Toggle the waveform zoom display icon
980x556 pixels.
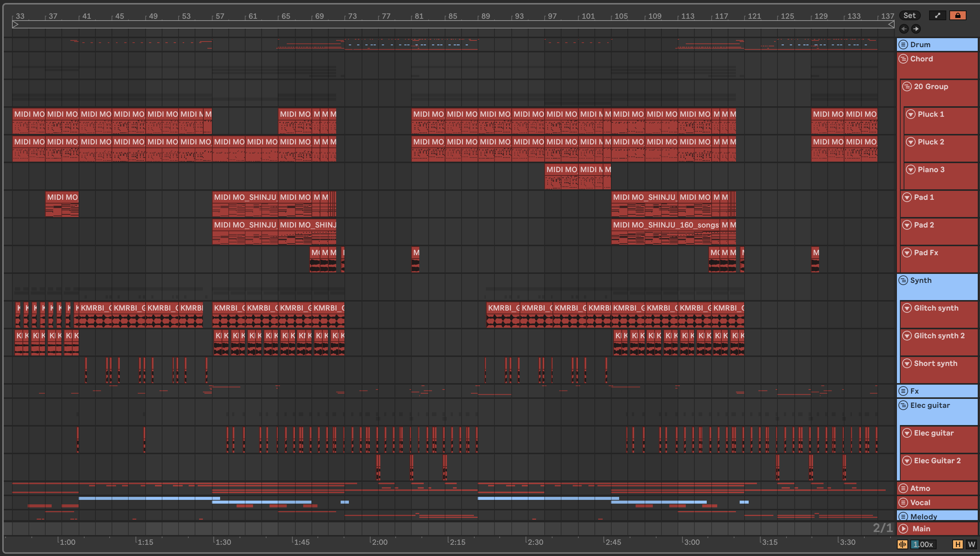tap(902, 544)
